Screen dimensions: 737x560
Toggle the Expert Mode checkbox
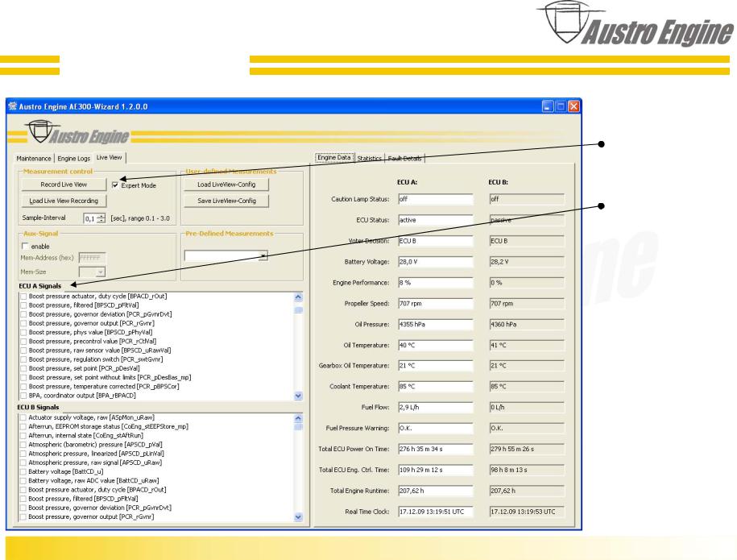click(x=115, y=185)
